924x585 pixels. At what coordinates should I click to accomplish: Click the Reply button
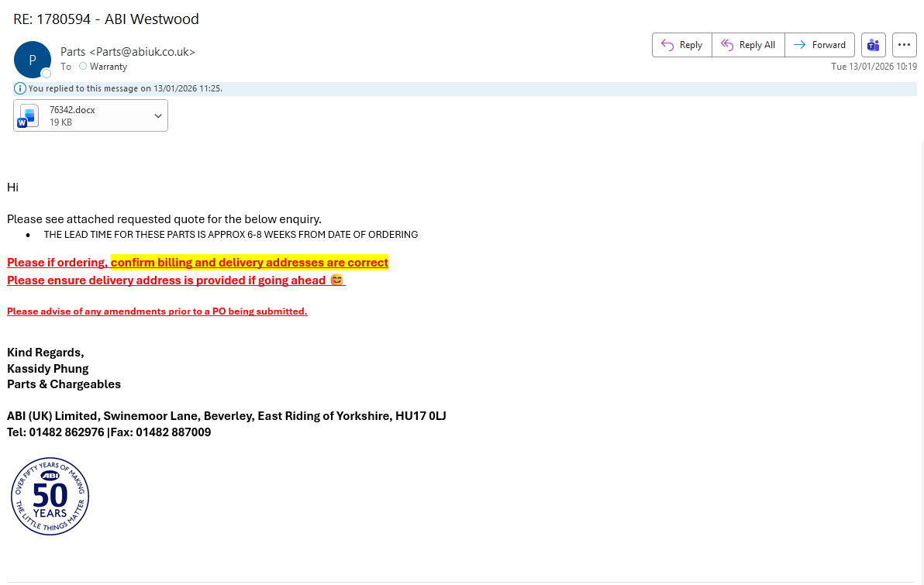(x=682, y=45)
